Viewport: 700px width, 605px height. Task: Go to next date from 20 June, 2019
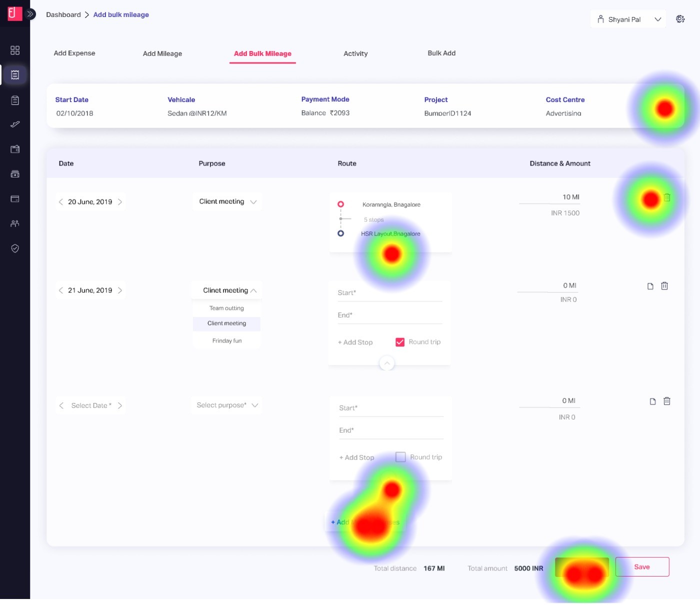tap(120, 202)
